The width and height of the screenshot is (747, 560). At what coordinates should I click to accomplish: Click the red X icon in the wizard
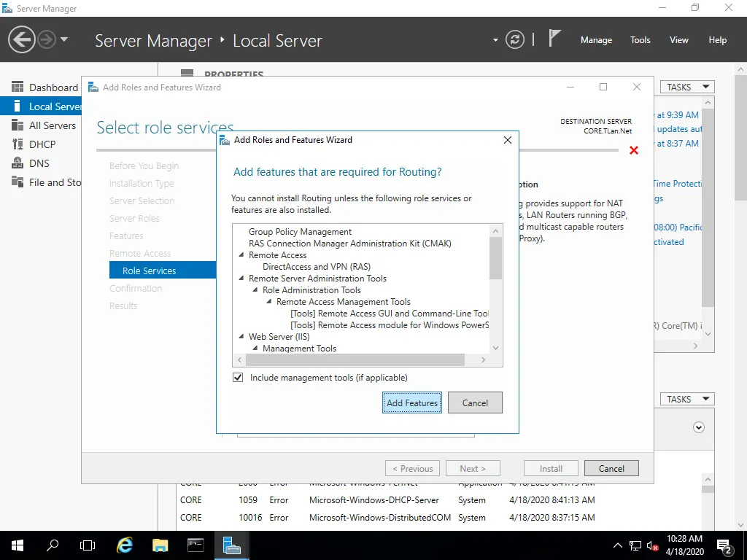[634, 150]
